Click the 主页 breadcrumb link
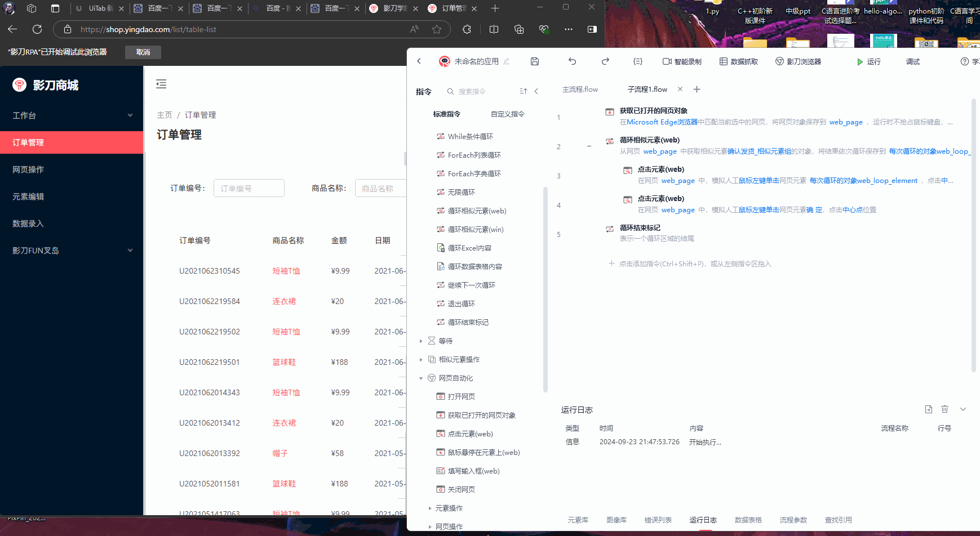Image resolution: width=980 pixels, height=536 pixels. pos(165,115)
